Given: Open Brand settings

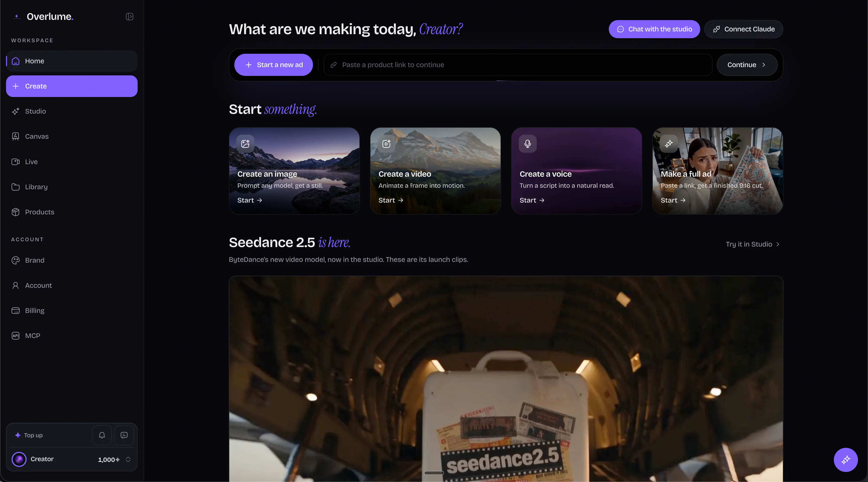Looking at the screenshot, I should (72, 260).
